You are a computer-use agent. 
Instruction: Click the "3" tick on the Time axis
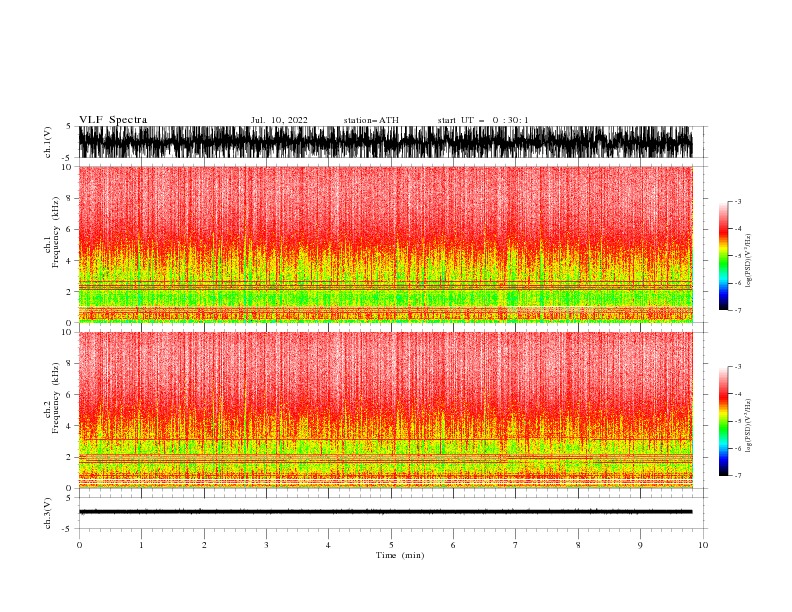[266, 545]
